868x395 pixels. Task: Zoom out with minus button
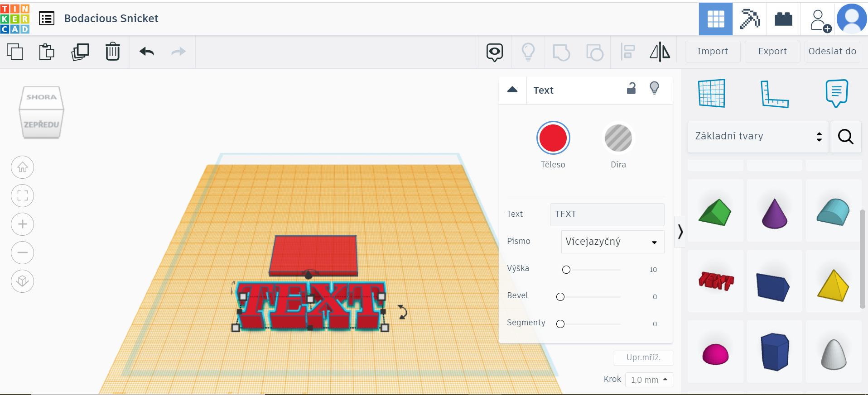point(23,253)
